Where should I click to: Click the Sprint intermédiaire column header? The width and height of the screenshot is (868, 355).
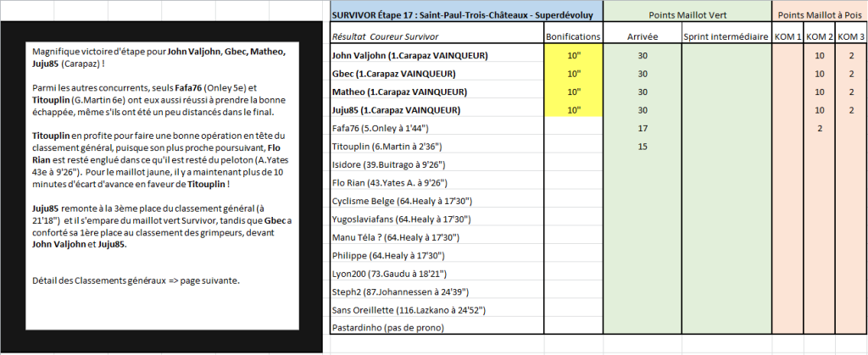click(726, 37)
